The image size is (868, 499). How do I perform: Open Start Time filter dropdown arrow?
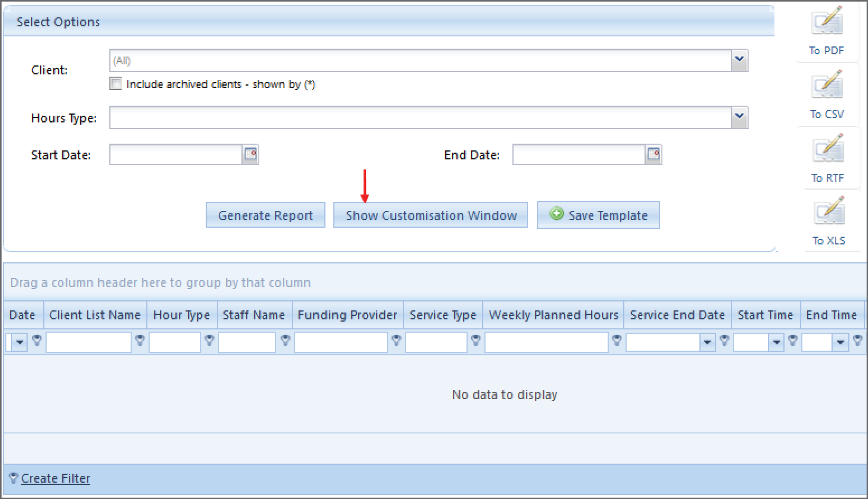click(x=776, y=342)
